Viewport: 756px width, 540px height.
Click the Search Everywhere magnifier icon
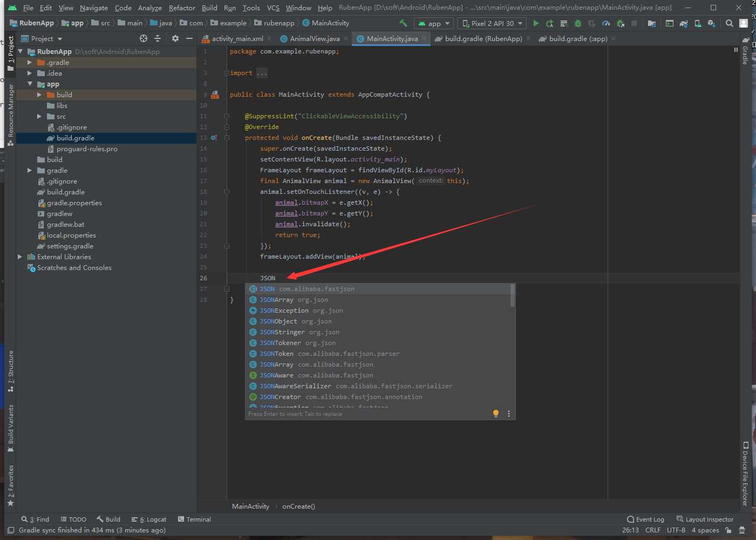(730, 23)
